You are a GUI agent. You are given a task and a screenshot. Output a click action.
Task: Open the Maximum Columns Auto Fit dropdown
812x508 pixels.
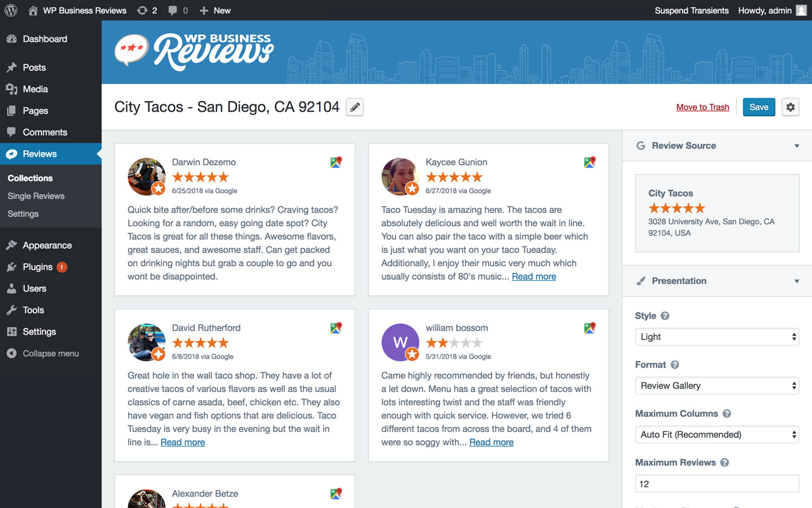click(717, 434)
